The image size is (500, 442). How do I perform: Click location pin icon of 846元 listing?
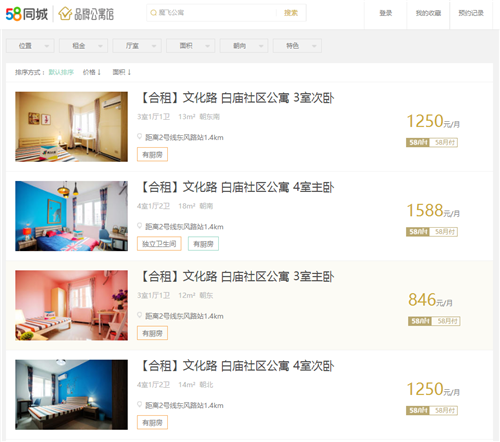coord(140,315)
